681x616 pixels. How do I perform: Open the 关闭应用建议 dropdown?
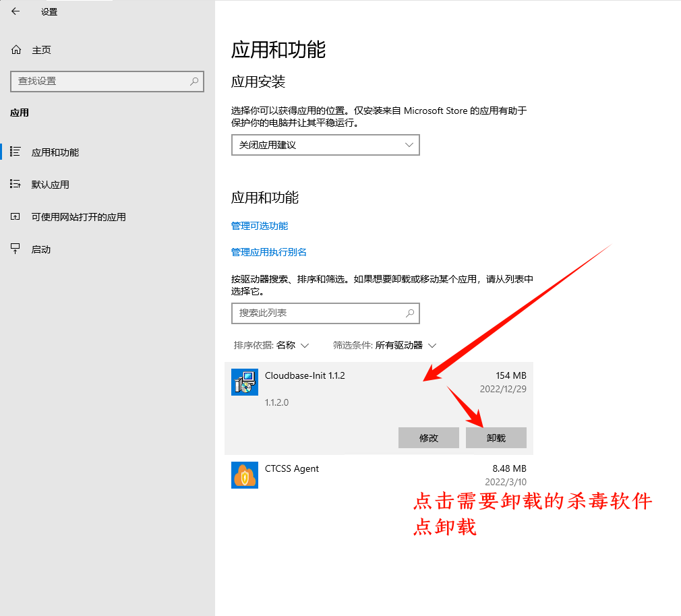pyautogui.click(x=325, y=145)
